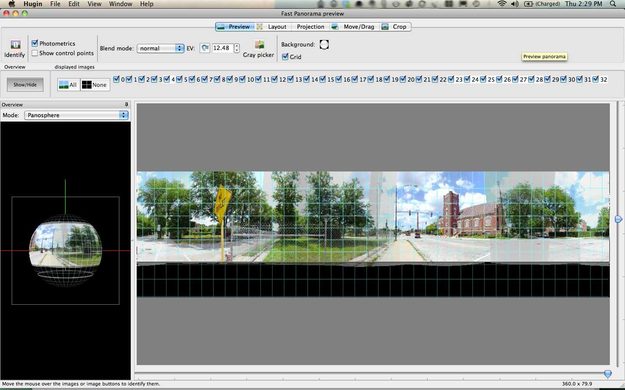Click the volume icon in menu bar
This screenshot has width=625, height=390.
[x=515, y=4]
